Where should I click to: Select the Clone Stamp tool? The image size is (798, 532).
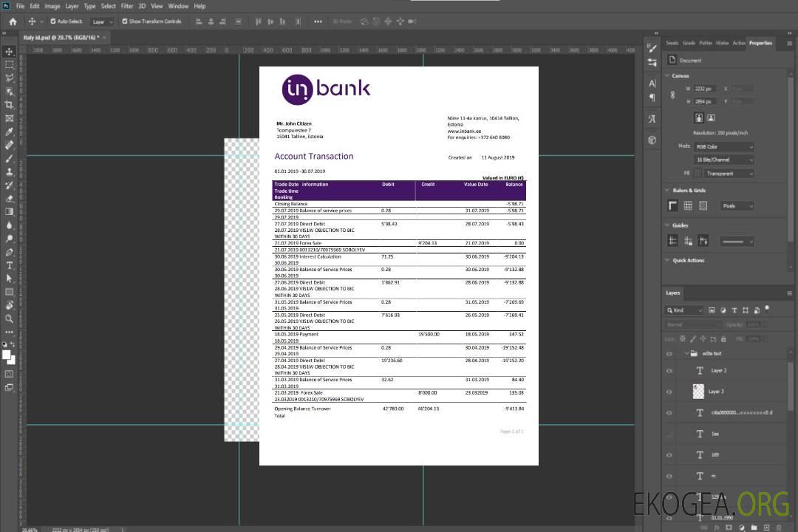pos(9,172)
